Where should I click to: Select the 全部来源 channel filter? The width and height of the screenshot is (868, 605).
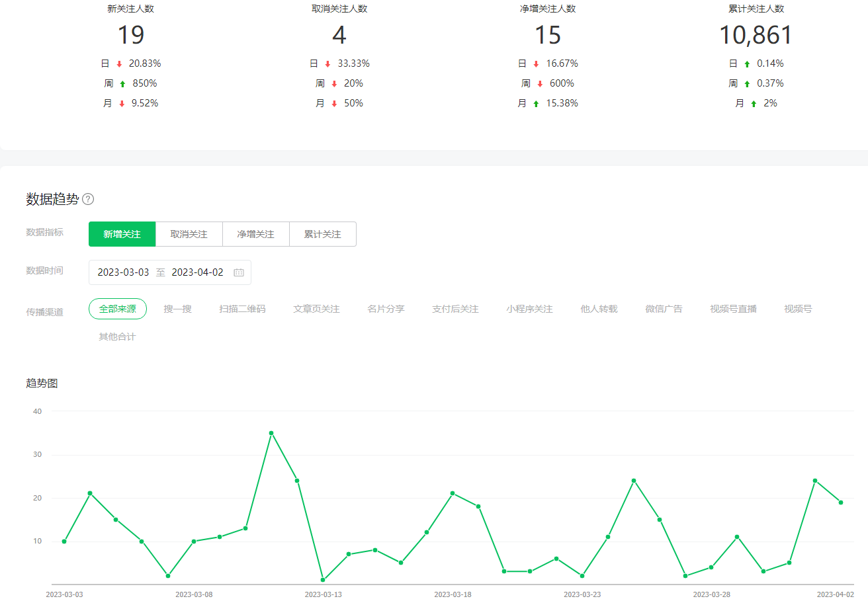pos(118,309)
